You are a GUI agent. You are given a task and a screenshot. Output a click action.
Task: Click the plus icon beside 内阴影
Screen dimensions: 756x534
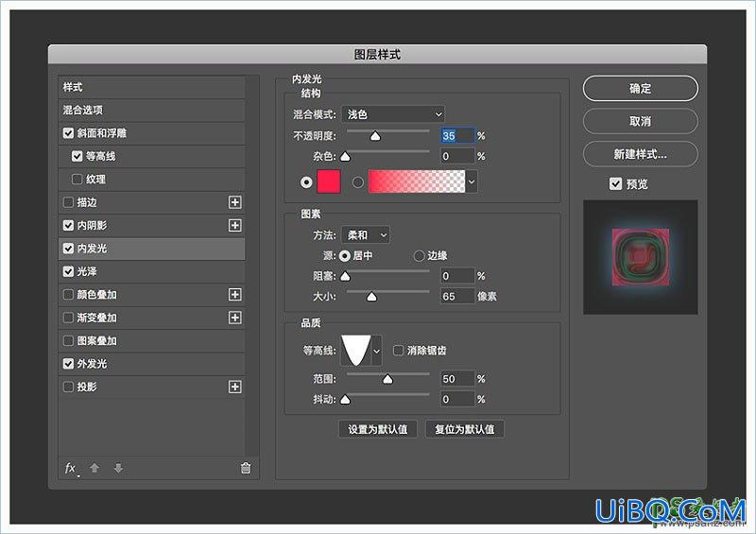(x=234, y=225)
